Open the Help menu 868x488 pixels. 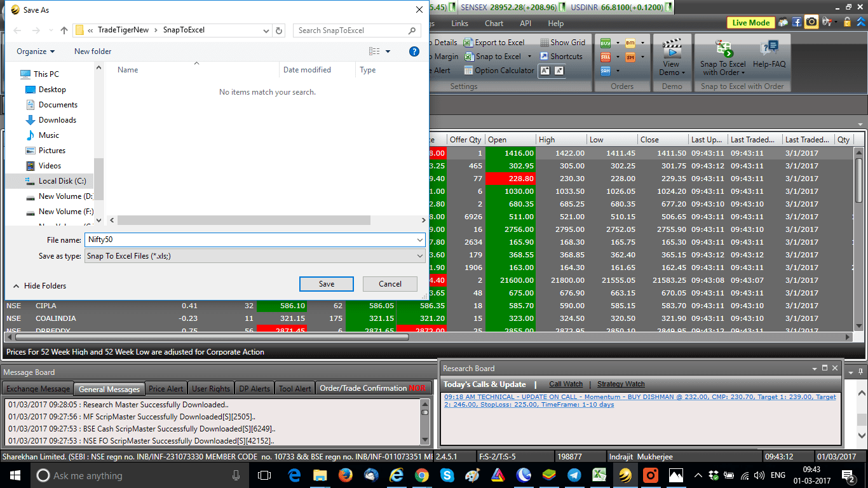point(556,24)
